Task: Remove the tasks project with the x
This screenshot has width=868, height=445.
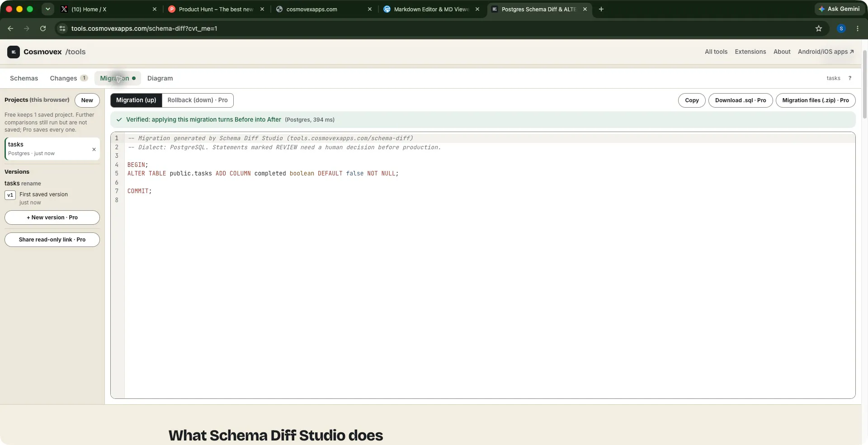Action: point(94,149)
